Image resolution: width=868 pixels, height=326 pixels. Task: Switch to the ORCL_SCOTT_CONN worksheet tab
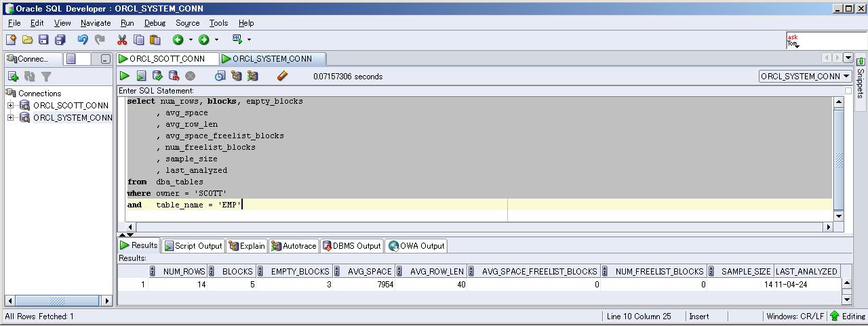click(x=167, y=59)
